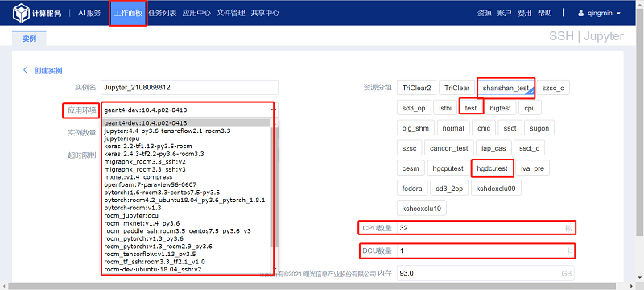Viewport: 644px width, 290px height.
Task: Click the user avatar icon beside qingmin
Action: coord(580,13)
